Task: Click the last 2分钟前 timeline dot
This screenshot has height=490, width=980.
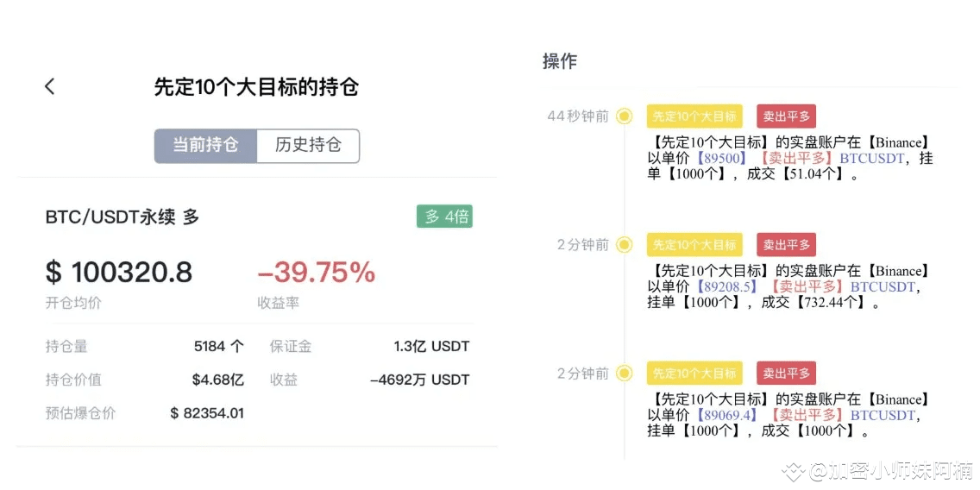Action: pos(624,374)
